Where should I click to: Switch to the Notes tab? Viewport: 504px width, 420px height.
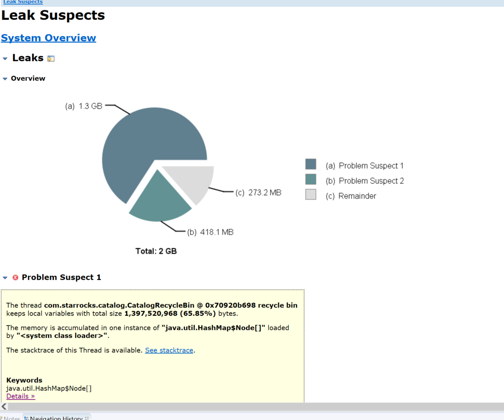point(12,418)
